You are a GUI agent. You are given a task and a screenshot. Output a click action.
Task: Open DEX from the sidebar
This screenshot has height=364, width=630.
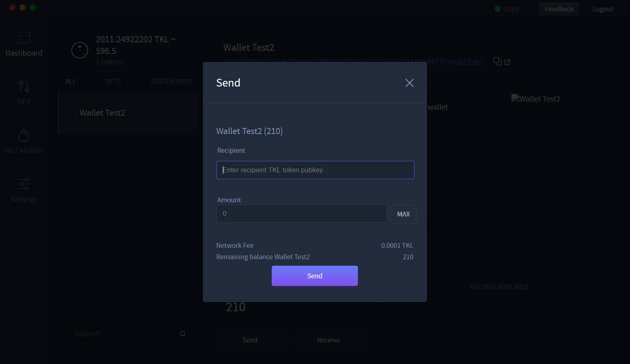(x=24, y=93)
